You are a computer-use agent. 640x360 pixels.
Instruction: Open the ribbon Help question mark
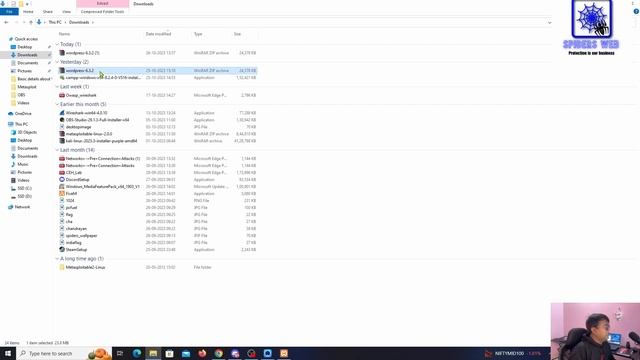tap(636, 12)
